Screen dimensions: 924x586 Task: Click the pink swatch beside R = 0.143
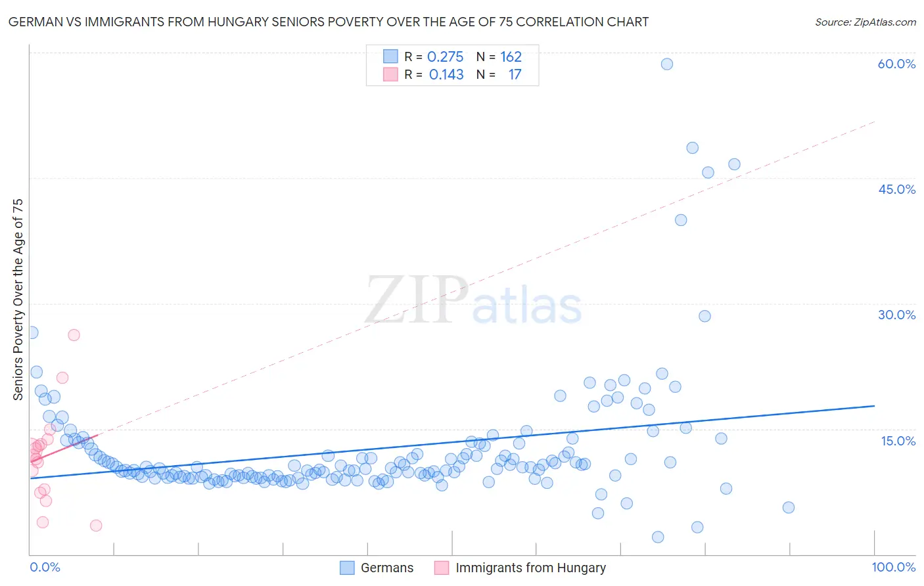391,74
